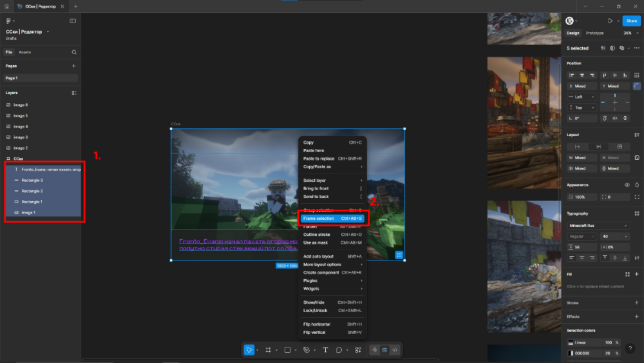Screen dimensions: 644x363
Task: Click the present play icon
Action: [x=610, y=21]
